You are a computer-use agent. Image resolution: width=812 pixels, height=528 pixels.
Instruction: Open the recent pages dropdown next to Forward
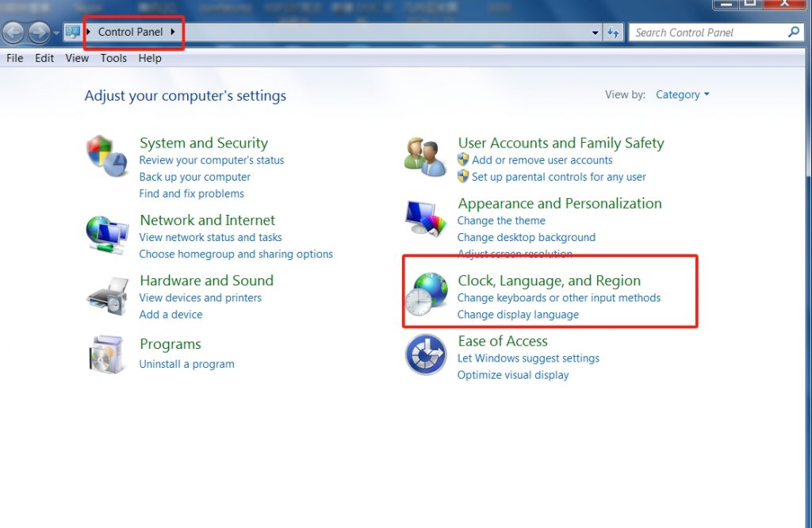(56, 33)
